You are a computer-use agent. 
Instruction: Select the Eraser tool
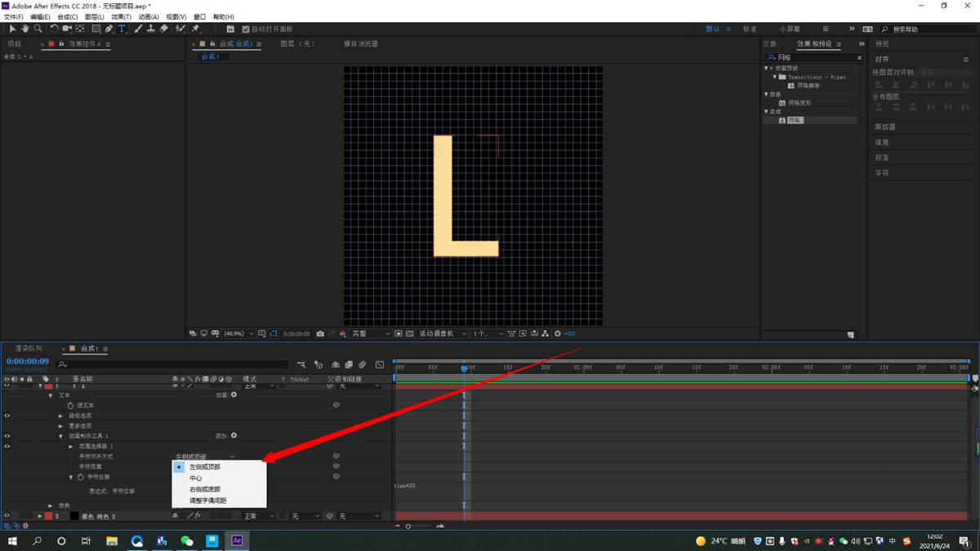[x=164, y=29]
